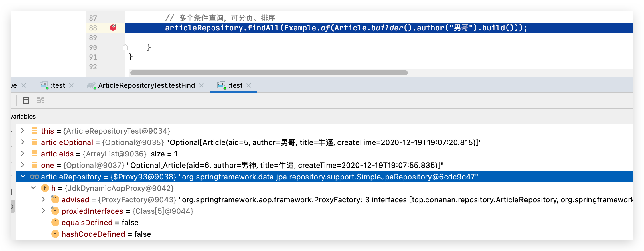Click the fold marker on line 90
The height and width of the screenshot is (251, 644).
pyautogui.click(x=125, y=47)
